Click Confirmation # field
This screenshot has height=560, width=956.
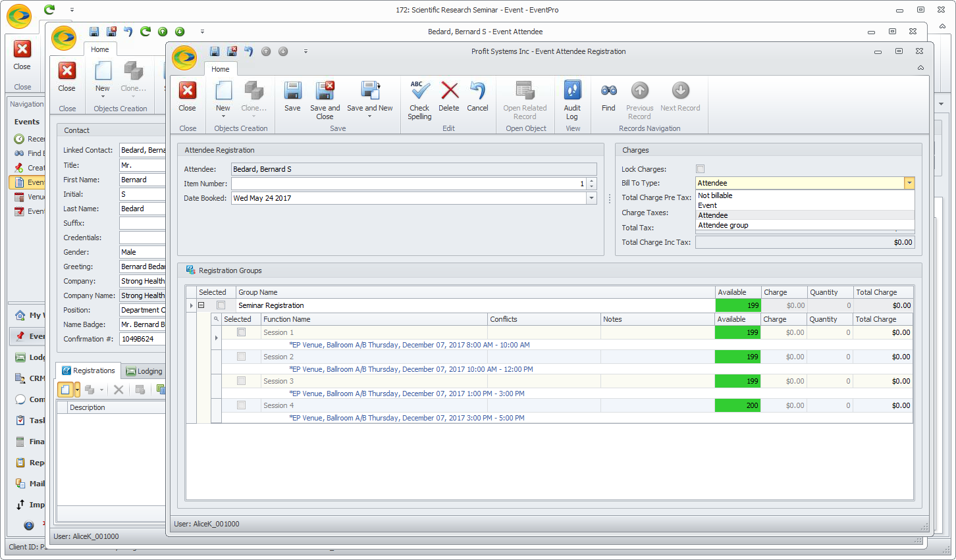142,339
